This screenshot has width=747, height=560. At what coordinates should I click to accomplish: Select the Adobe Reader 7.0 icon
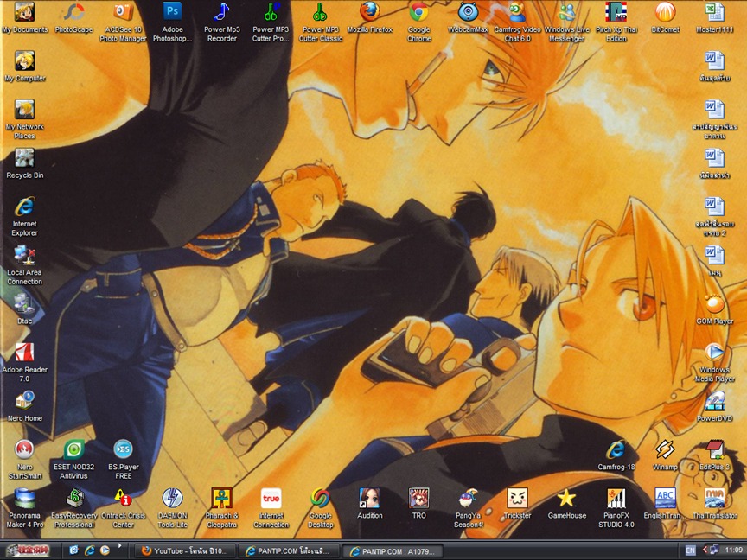coord(25,362)
